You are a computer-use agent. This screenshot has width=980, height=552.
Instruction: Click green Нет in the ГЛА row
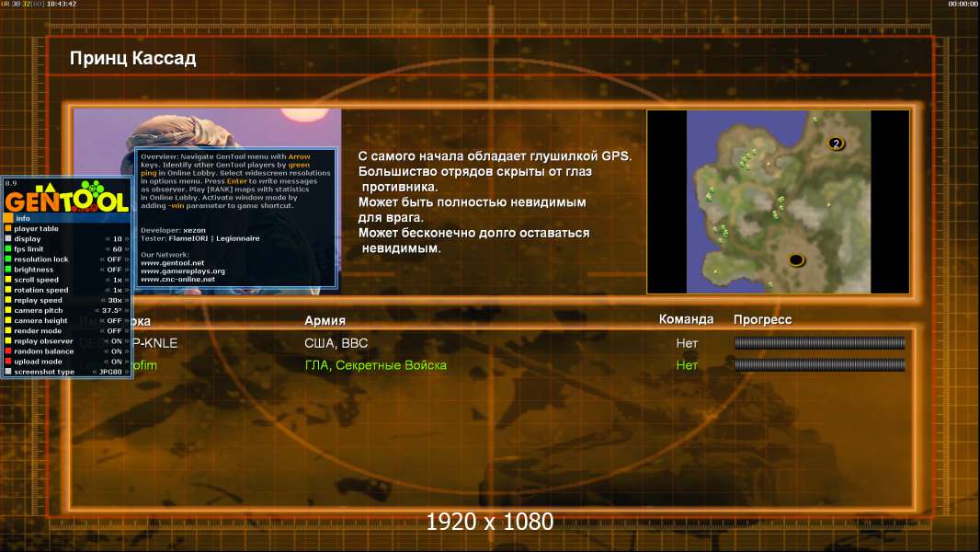click(x=686, y=365)
